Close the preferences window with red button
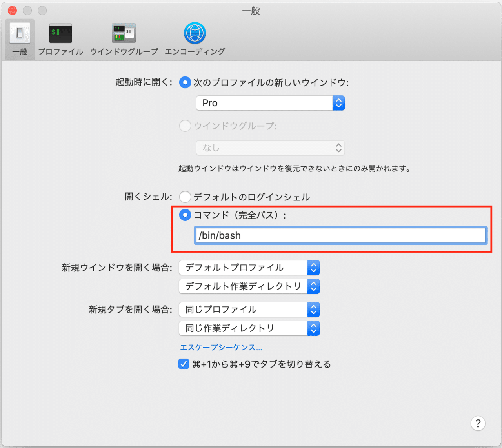The width and height of the screenshot is (502, 448). 12,11
